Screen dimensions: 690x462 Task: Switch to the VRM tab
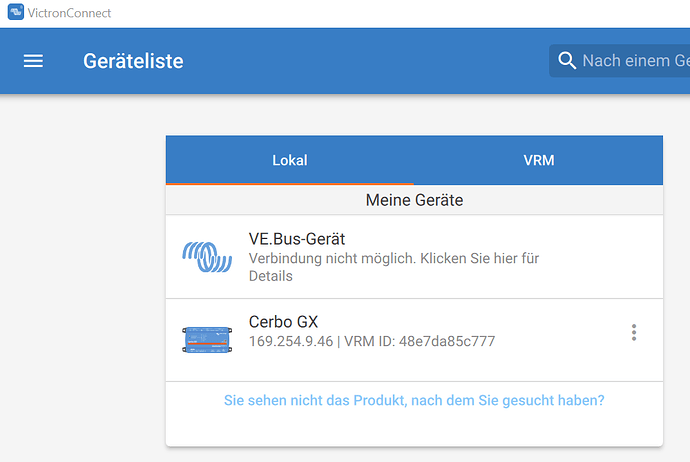click(538, 160)
